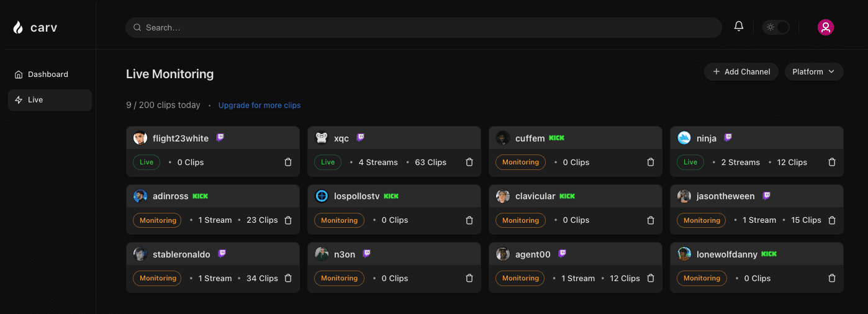
Task: Delete the adinross channel
Action: [x=288, y=220]
